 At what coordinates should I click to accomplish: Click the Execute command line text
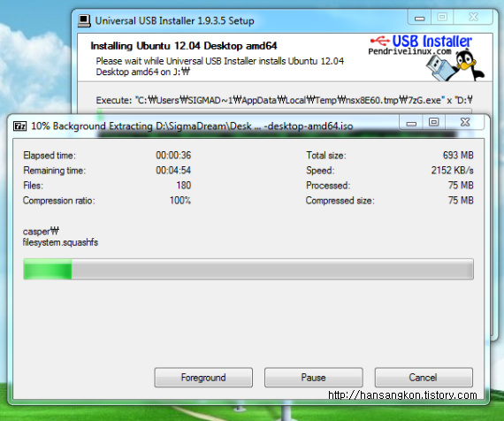(x=284, y=100)
